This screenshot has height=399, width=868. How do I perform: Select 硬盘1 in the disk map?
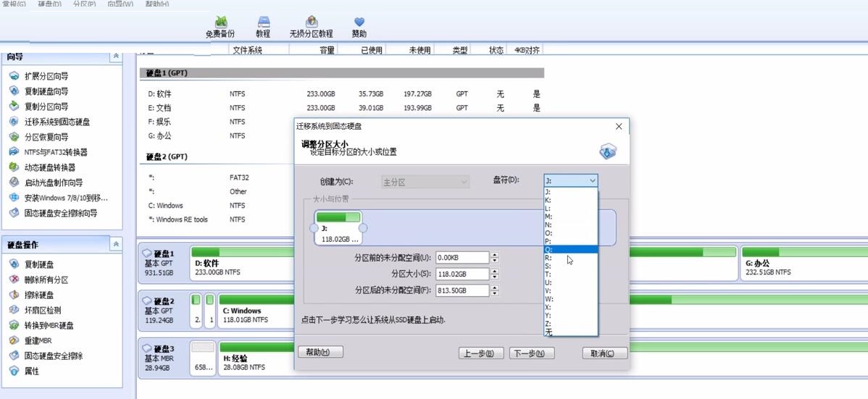[163, 264]
